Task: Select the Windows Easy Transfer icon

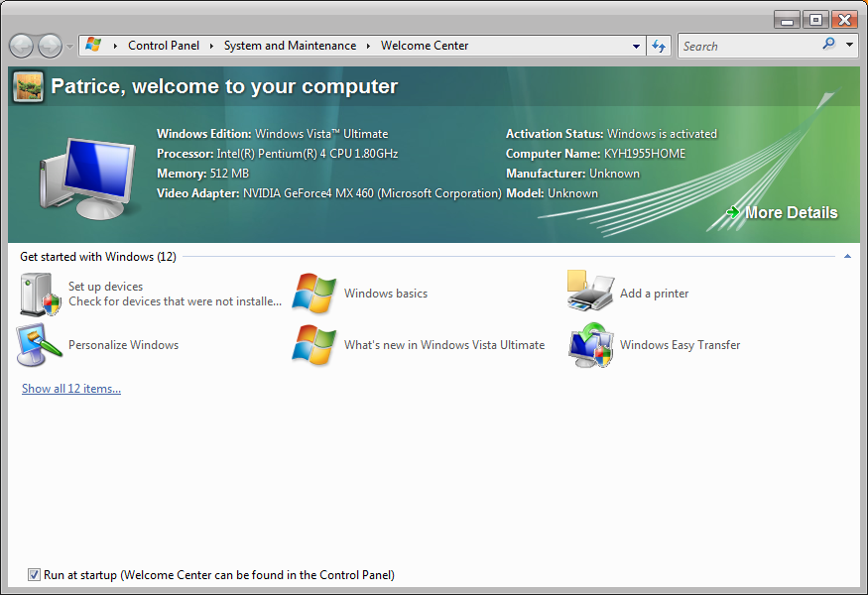Action: pos(590,345)
